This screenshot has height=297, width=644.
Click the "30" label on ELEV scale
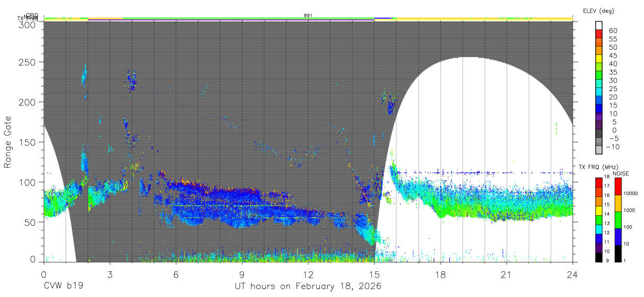613,80
